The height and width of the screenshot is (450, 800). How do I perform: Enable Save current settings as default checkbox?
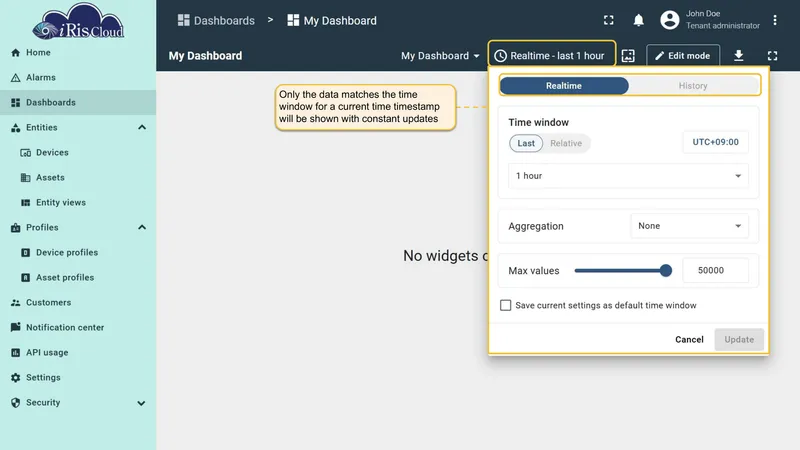pyautogui.click(x=505, y=305)
